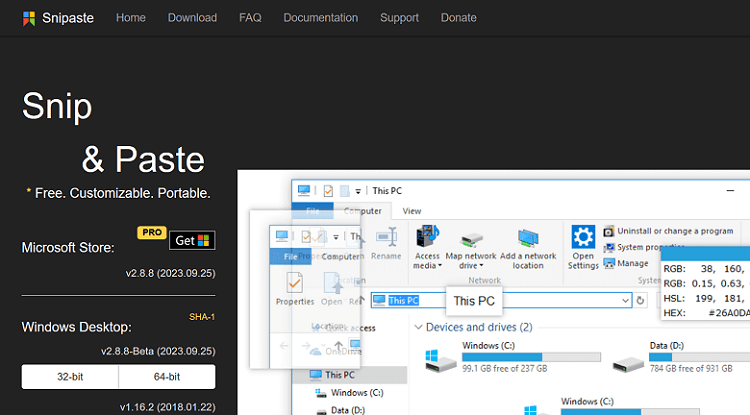Click the new folder icon in title bar
The width and height of the screenshot is (750, 415).
(344, 191)
